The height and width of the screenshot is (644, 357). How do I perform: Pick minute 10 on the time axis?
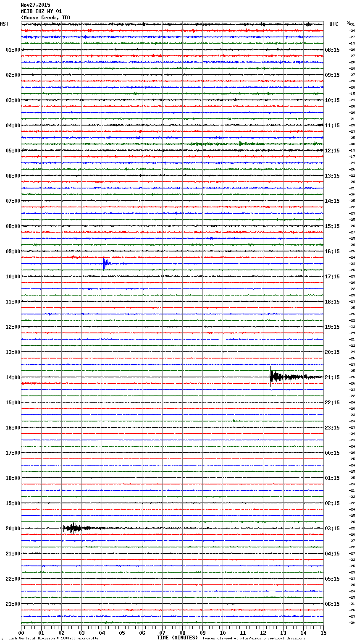click(223, 633)
